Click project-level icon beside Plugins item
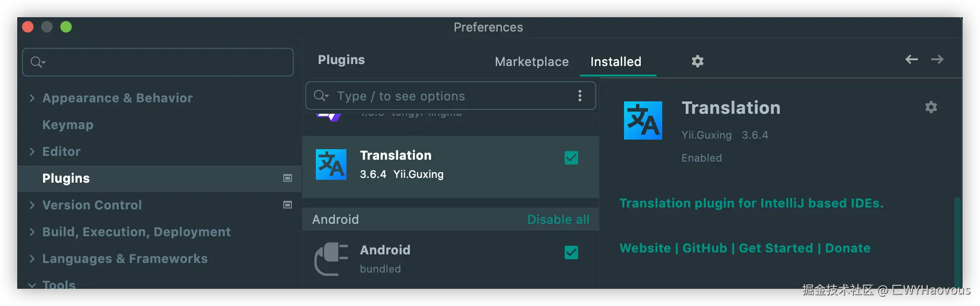The image size is (980, 306). click(x=288, y=178)
